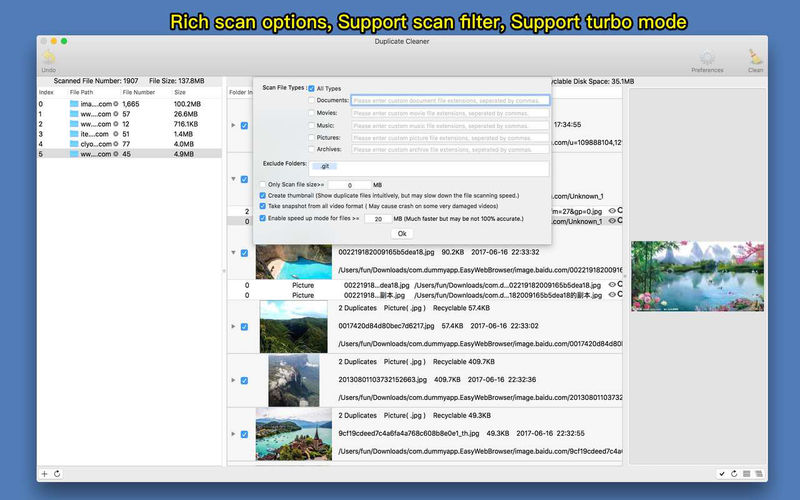Click the eye icon for 00221918...dea18.jpg row
800x500 pixels.
click(612, 285)
